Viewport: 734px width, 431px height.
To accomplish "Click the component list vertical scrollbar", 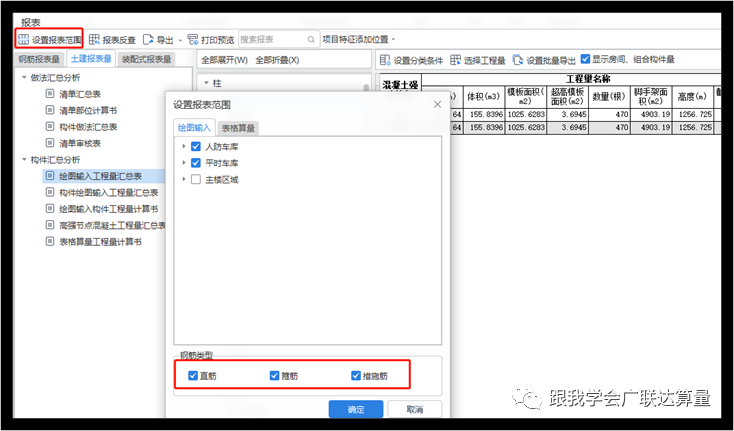I will [x=366, y=88].
